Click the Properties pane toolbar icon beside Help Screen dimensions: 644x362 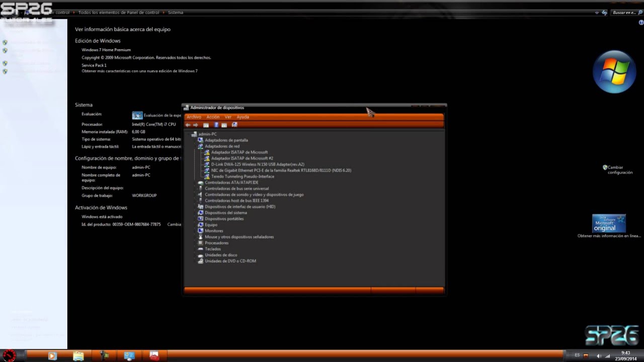point(224,125)
